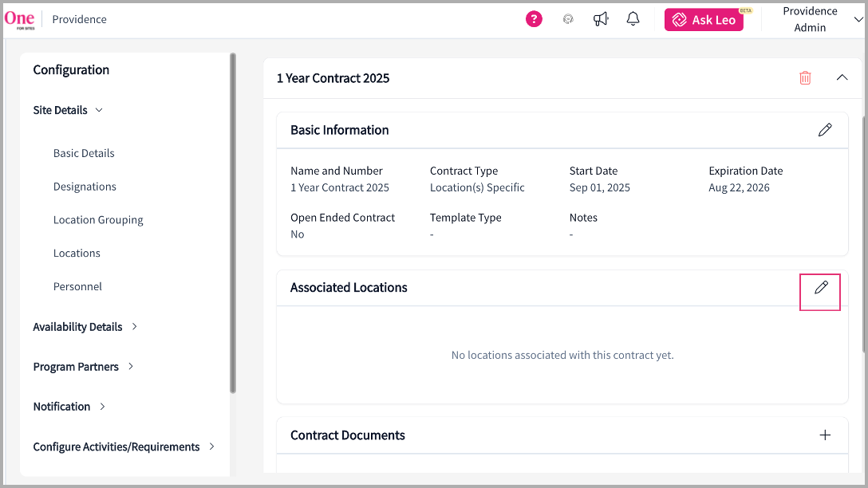The height and width of the screenshot is (488, 868).
Task: Click the left sidebar vertical scrollbar
Action: point(233,223)
